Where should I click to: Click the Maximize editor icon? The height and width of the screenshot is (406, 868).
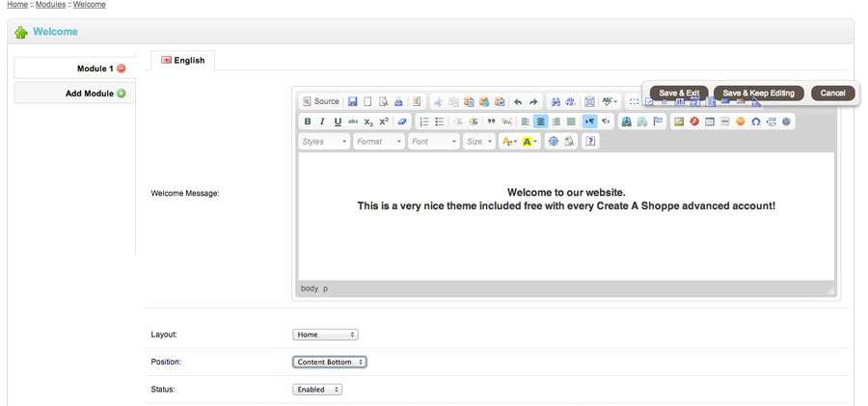click(x=553, y=142)
